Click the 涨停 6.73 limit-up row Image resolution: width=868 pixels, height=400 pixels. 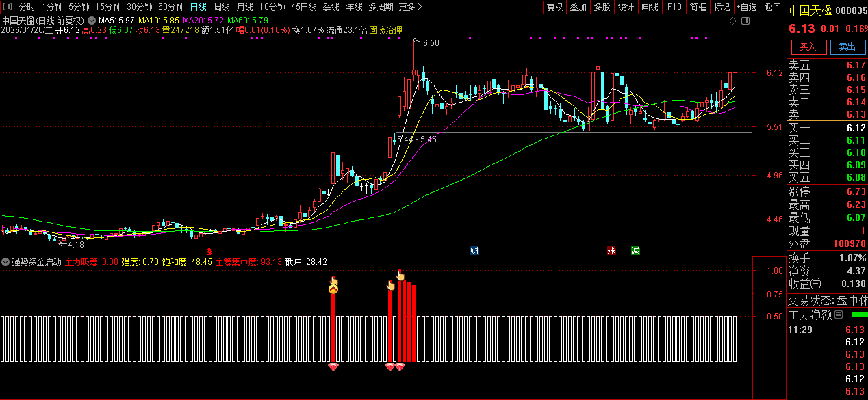click(x=827, y=191)
